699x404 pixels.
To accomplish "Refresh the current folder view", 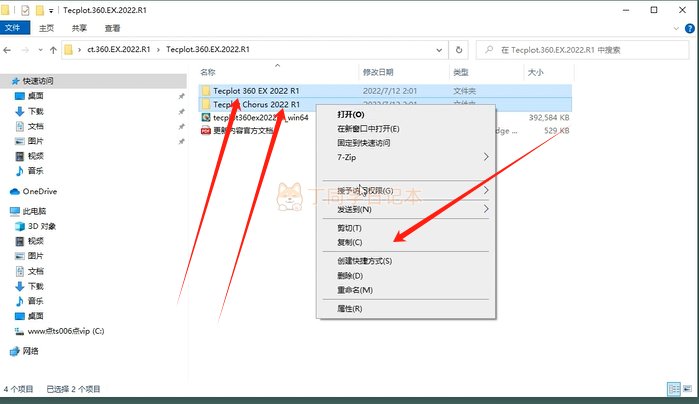I will click(459, 50).
